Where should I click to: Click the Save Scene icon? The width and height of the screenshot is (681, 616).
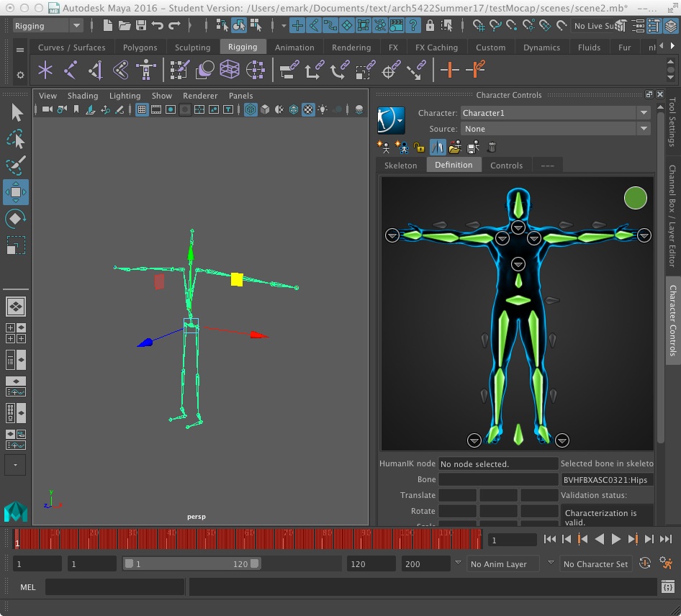[141, 26]
